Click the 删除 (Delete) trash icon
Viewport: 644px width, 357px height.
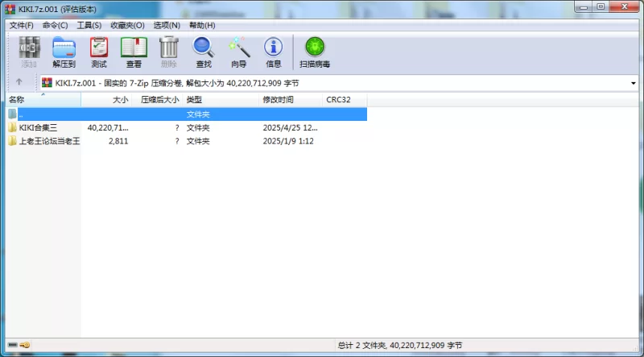click(169, 48)
